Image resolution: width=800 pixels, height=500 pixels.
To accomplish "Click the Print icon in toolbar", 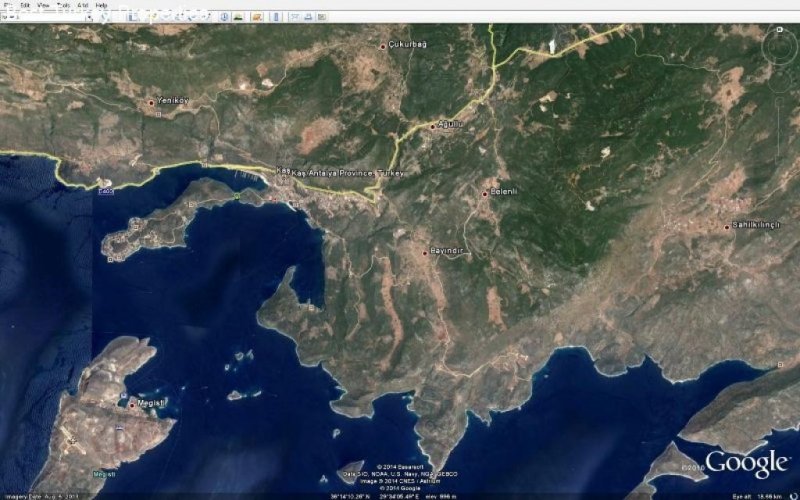I will (308, 17).
